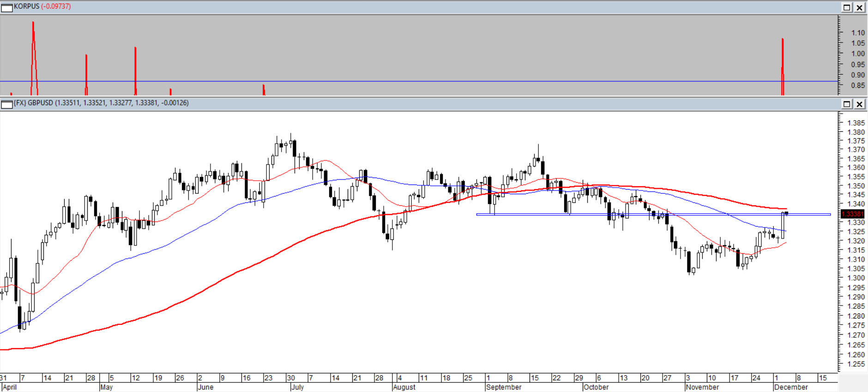Click the KORPUS indicator title text
The image size is (868, 392).
[42, 6]
